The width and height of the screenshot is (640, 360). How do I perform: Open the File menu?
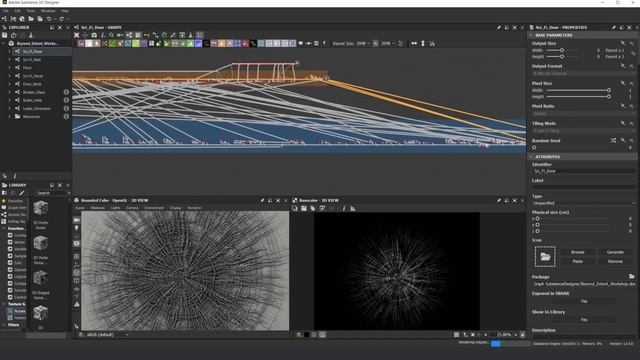[6, 11]
